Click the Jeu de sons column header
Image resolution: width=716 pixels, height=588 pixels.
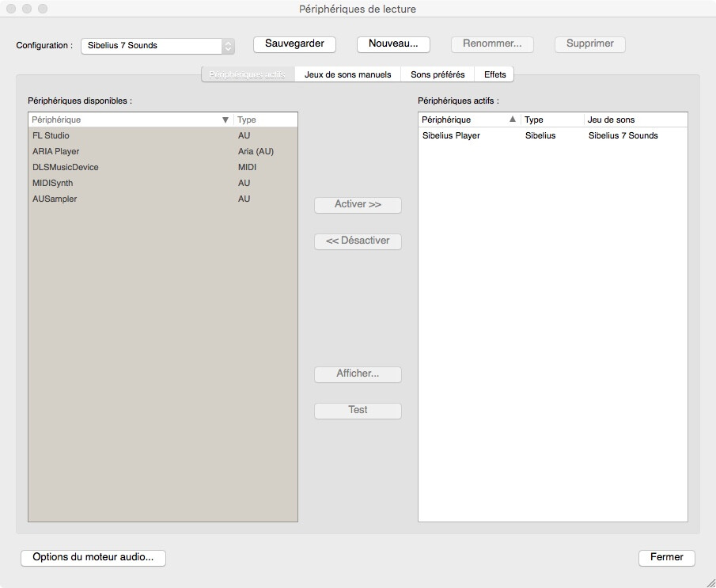(636, 119)
